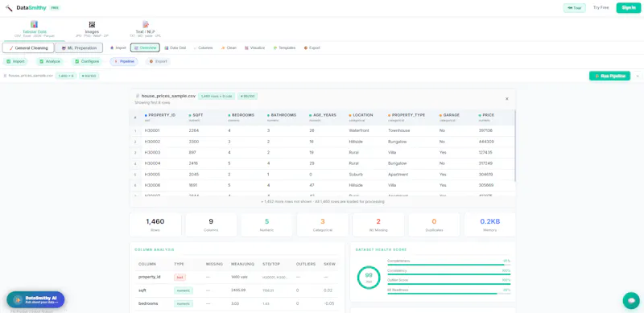Select the Overview view

pos(145,47)
